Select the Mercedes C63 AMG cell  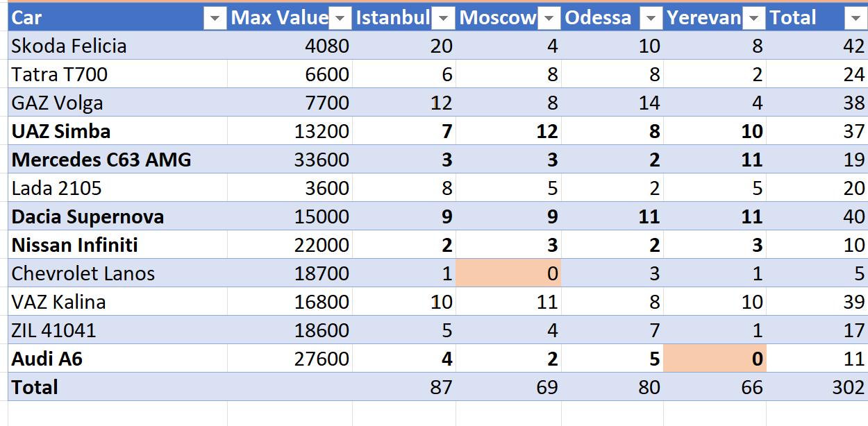[101, 160]
